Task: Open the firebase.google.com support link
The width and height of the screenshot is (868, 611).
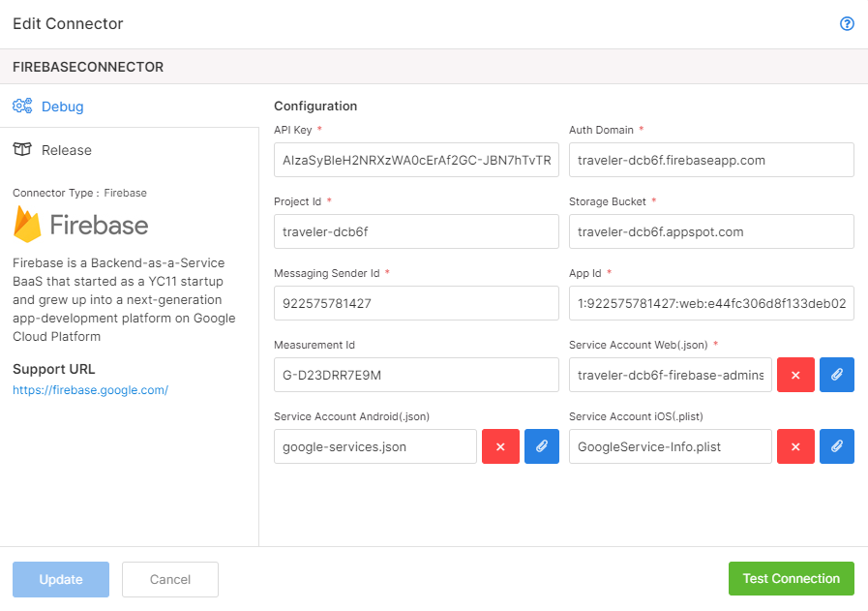Action: click(90, 390)
